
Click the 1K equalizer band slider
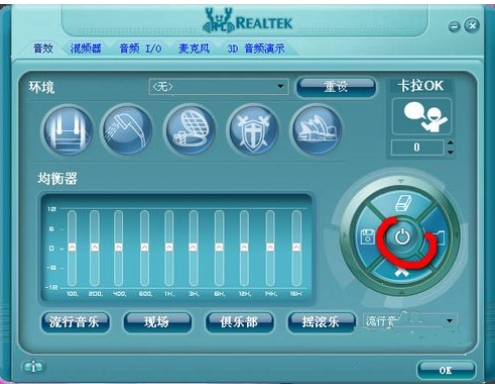(x=169, y=248)
